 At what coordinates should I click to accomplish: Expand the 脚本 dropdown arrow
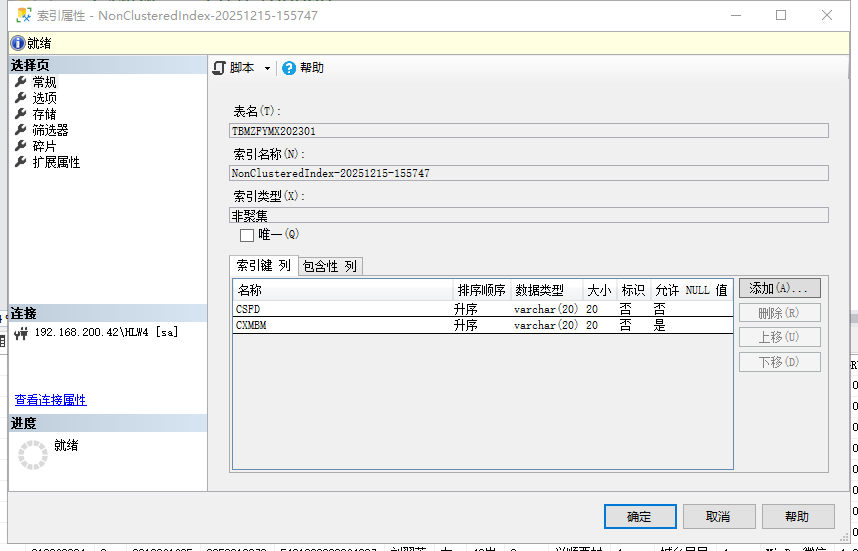tap(267, 68)
